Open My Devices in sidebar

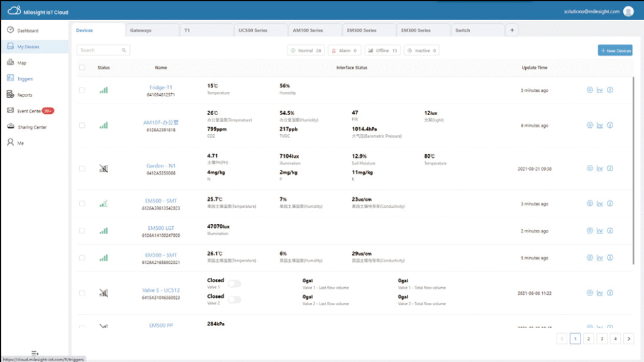(x=35, y=47)
